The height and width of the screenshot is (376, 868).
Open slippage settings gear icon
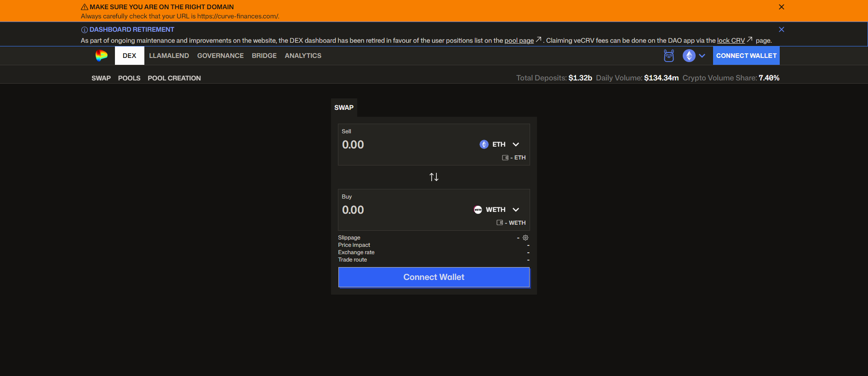525,238
